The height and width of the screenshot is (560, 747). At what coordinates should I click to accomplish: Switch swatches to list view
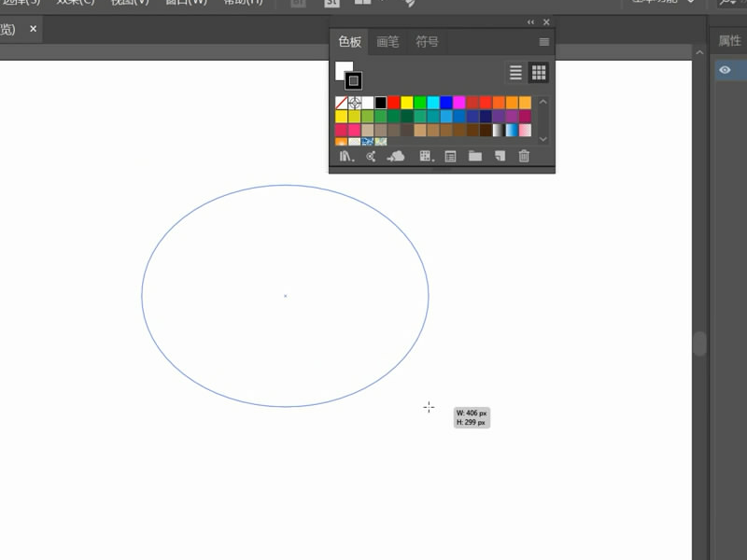[x=515, y=73]
